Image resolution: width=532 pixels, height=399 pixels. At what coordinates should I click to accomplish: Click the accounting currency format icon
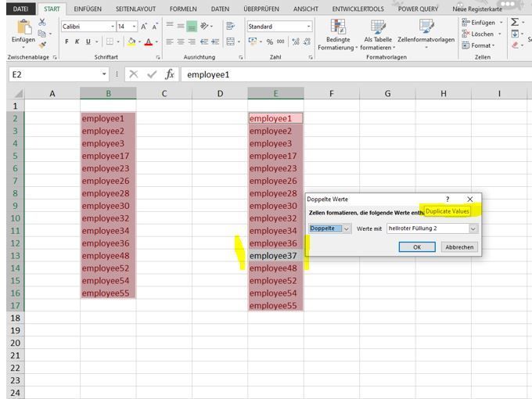253,41
